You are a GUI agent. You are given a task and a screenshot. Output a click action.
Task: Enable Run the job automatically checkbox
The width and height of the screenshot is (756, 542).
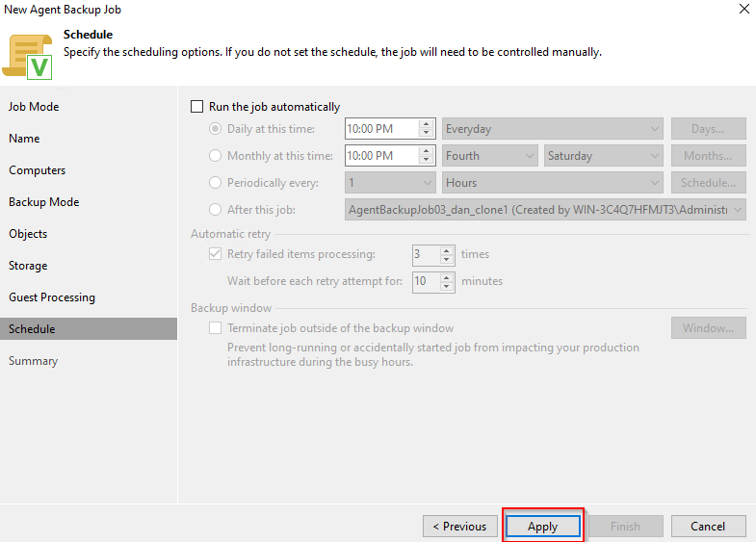tap(197, 107)
